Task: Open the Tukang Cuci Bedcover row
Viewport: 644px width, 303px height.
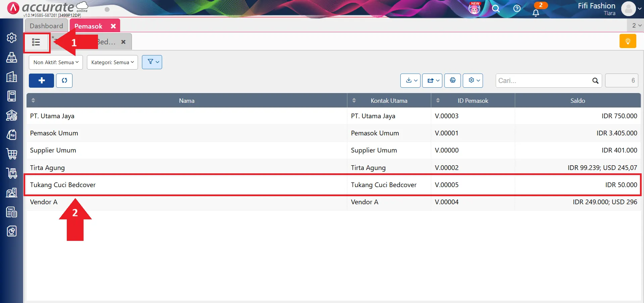Action: [x=63, y=185]
